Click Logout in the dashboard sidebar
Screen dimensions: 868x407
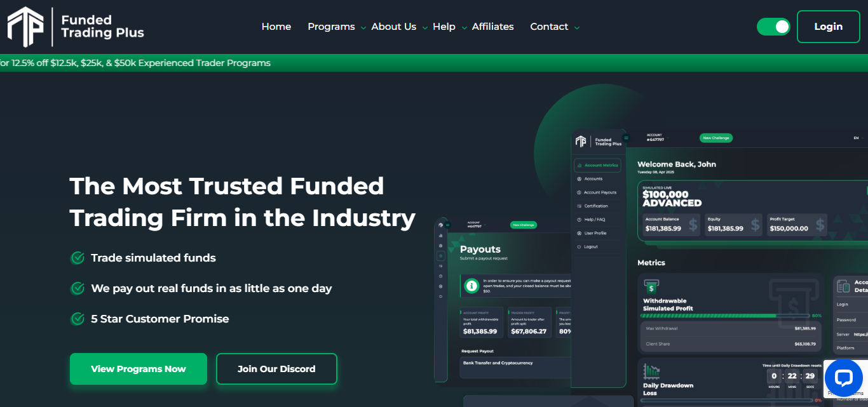587,246
